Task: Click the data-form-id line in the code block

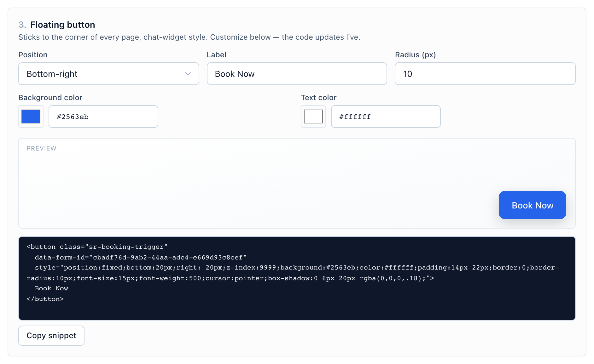Action: point(141,257)
